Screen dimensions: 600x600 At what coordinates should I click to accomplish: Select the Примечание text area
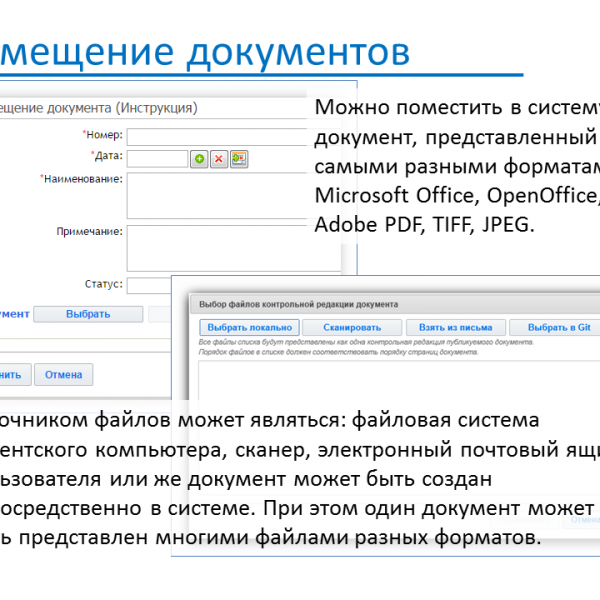(x=230, y=247)
